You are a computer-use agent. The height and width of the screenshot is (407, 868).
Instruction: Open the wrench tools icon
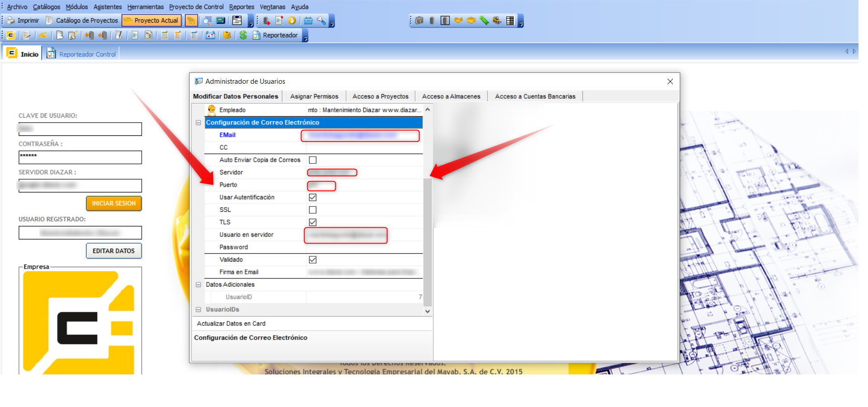321,21
